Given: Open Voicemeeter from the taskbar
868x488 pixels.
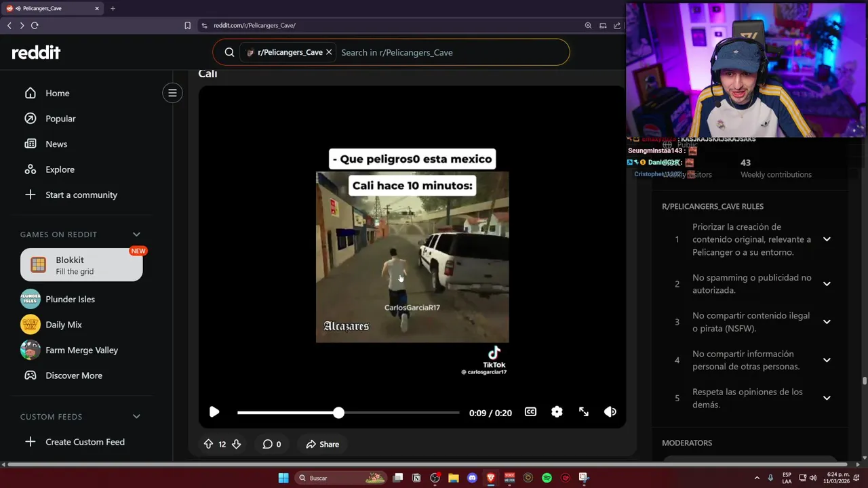Looking at the screenshot, I should (510, 478).
